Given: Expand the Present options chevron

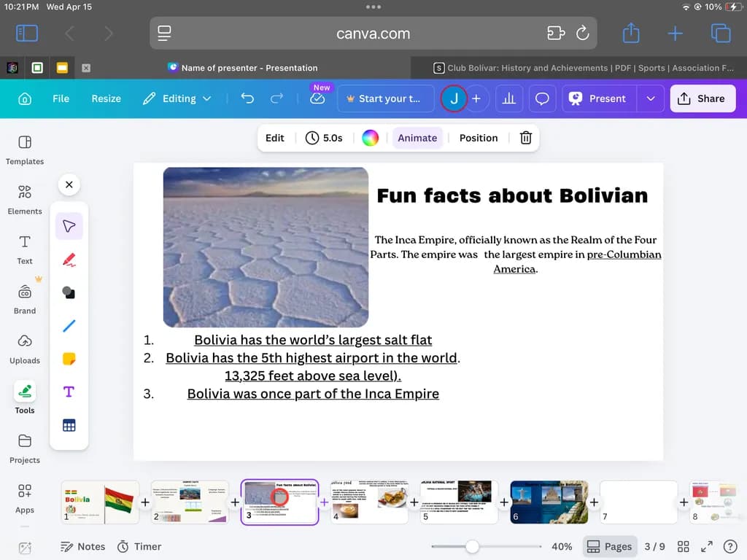Looking at the screenshot, I should [650, 98].
